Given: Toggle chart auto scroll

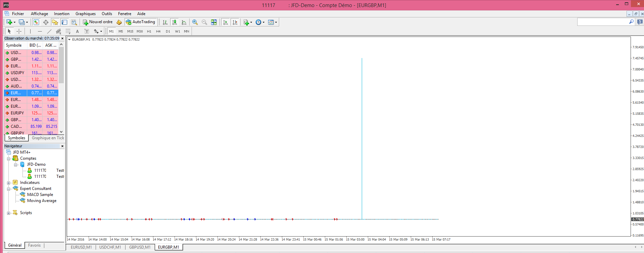Looking at the screenshot, I should pyautogui.click(x=226, y=22).
